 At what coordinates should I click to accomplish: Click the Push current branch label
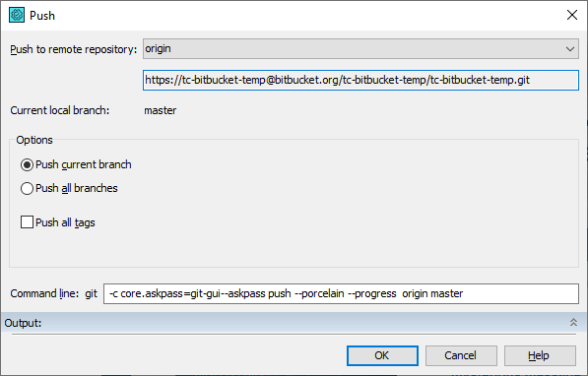(x=84, y=165)
